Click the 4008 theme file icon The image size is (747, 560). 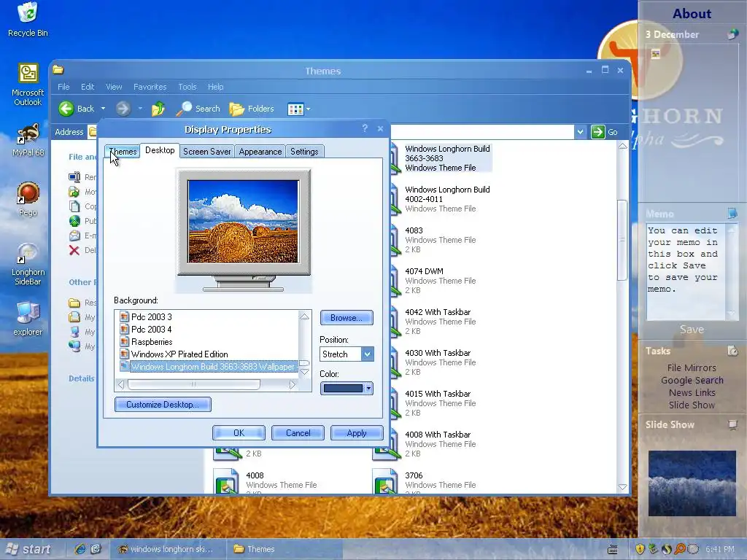[227, 481]
